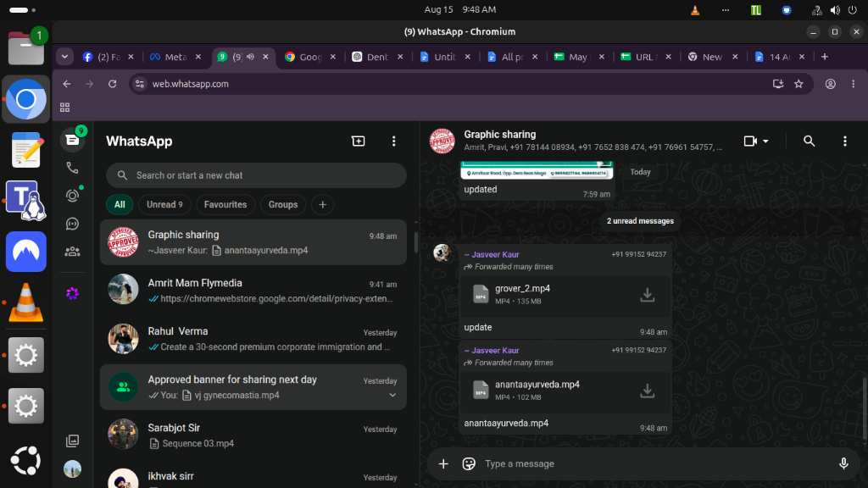This screenshot has height=488, width=868.
Task: Open the Calls section in the sidebar
Action: tap(72, 168)
